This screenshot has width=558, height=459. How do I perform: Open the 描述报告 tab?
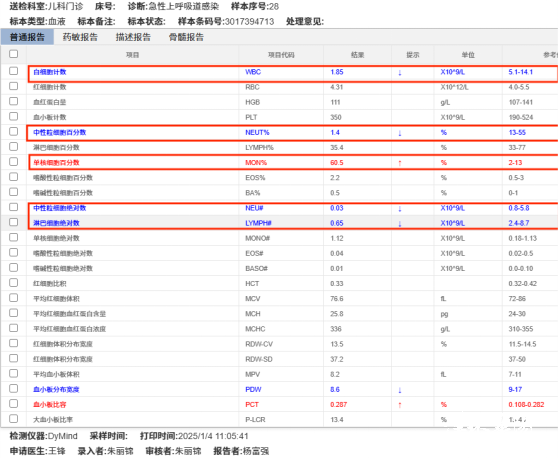[133, 37]
